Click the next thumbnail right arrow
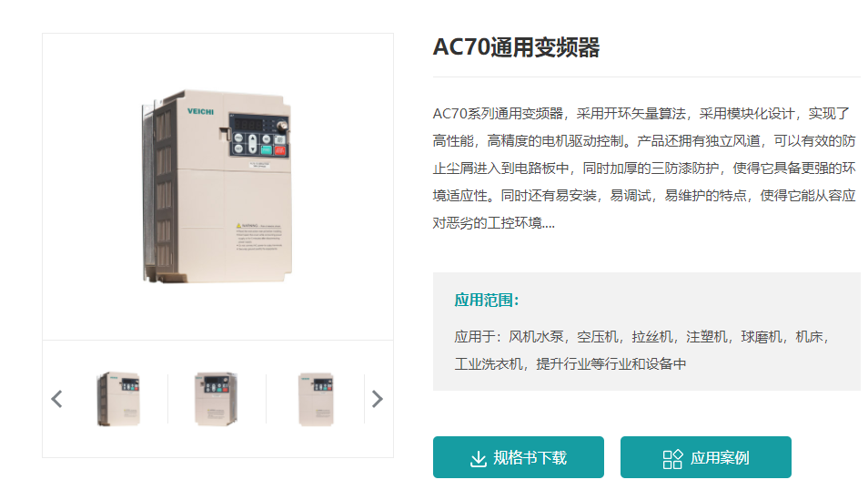The height and width of the screenshot is (490, 868). click(x=378, y=399)
